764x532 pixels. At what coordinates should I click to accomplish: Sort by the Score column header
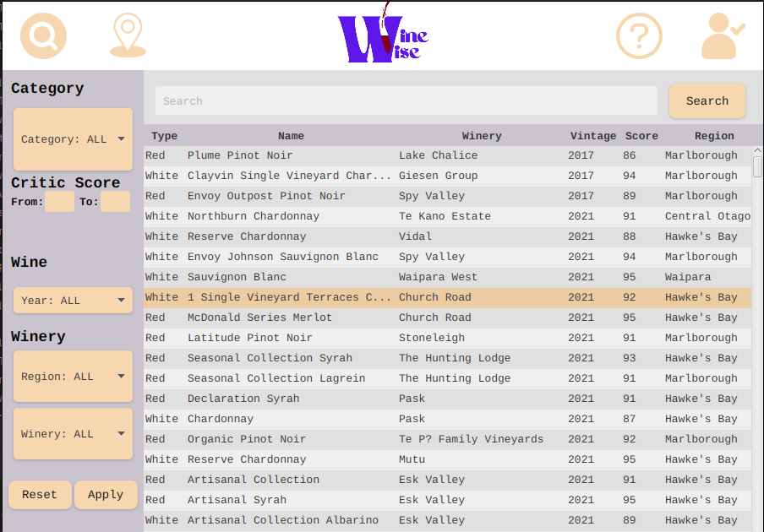coord(641,136)
